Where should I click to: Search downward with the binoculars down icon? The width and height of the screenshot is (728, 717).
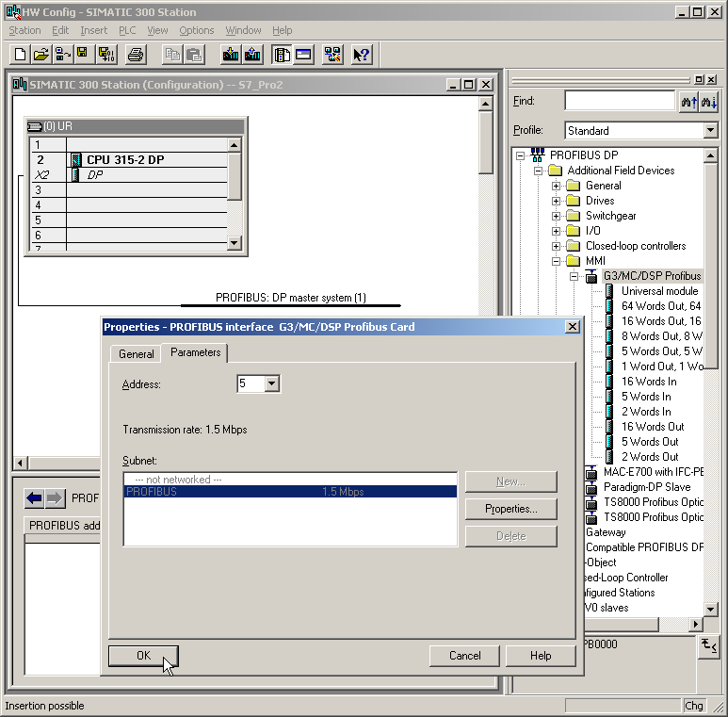708,101
